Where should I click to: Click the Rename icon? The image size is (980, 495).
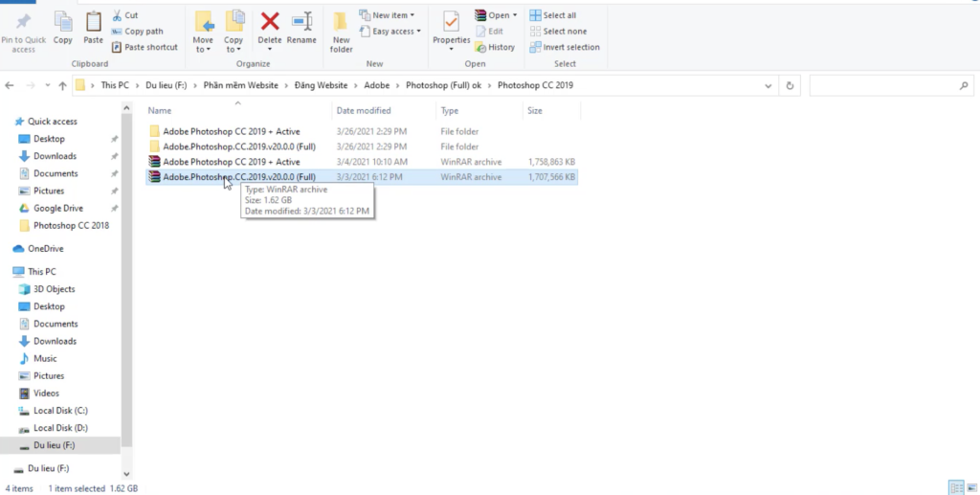pyautogui.click(x=301, y=21)
